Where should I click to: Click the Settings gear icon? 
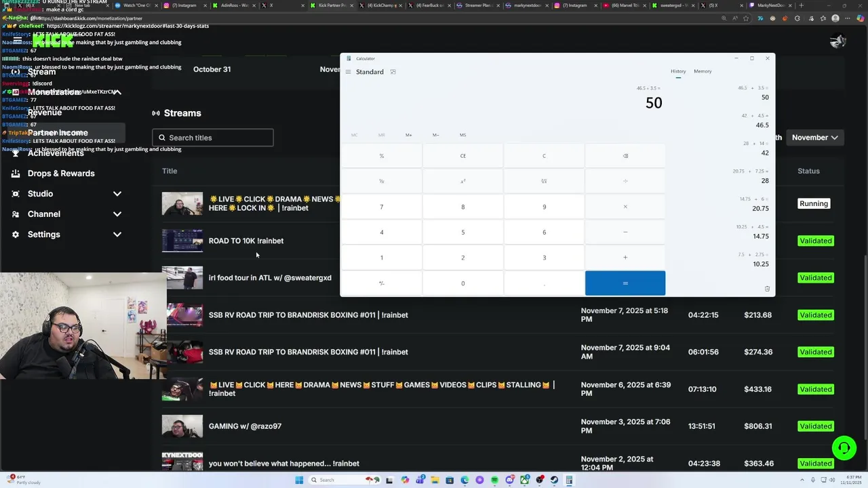[16, 235]
